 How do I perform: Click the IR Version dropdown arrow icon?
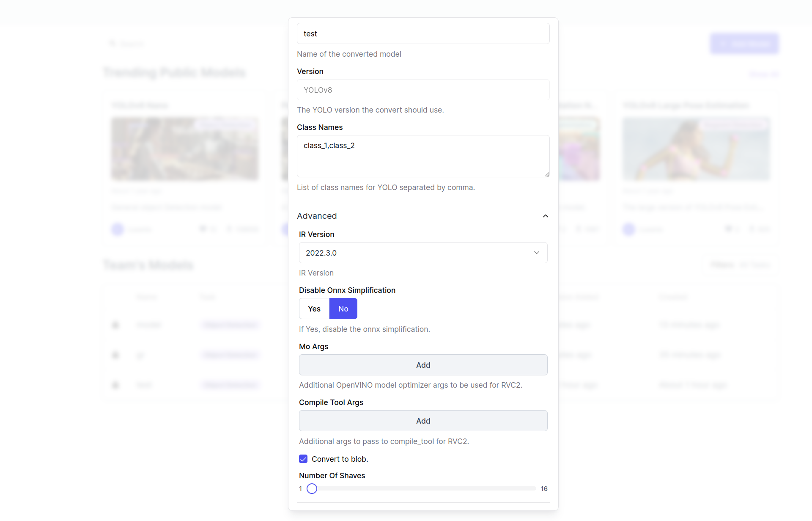[536, 253]
